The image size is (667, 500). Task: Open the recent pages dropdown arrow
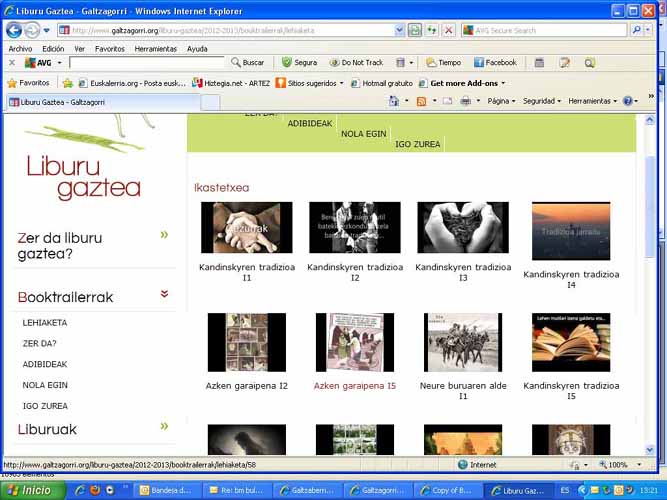point(46,31)
